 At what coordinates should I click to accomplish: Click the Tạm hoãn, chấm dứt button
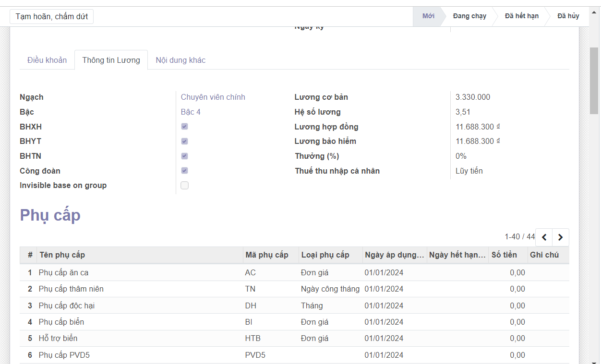coord(52,17)
